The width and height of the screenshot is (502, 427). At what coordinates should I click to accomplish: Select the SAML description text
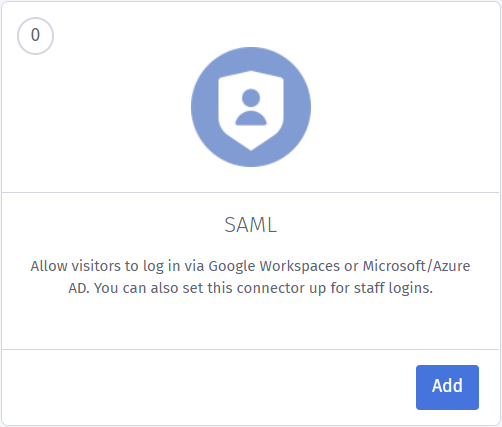[251, 277]
